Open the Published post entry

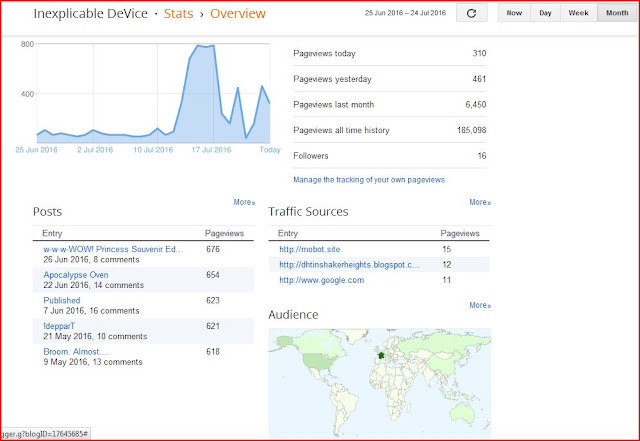pyautogui.click(x=62, y=301)
